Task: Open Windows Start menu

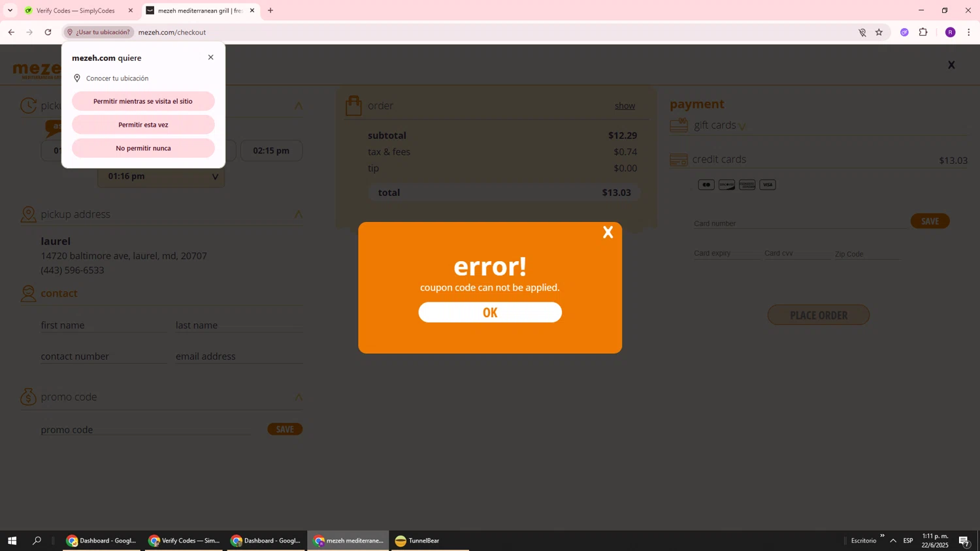Action: click(x=12, y=541)
